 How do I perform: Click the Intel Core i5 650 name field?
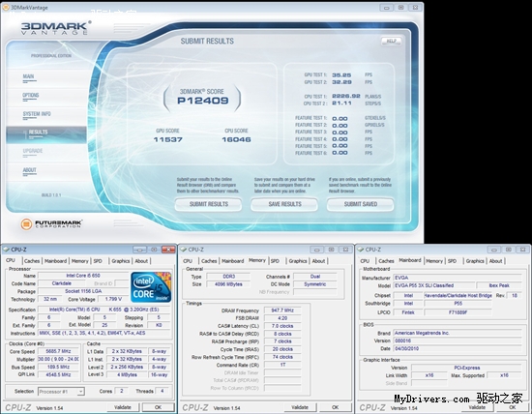(83, 276)
